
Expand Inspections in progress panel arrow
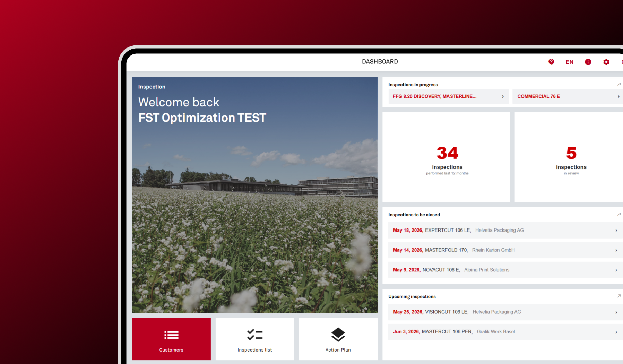tap(619, 84)
